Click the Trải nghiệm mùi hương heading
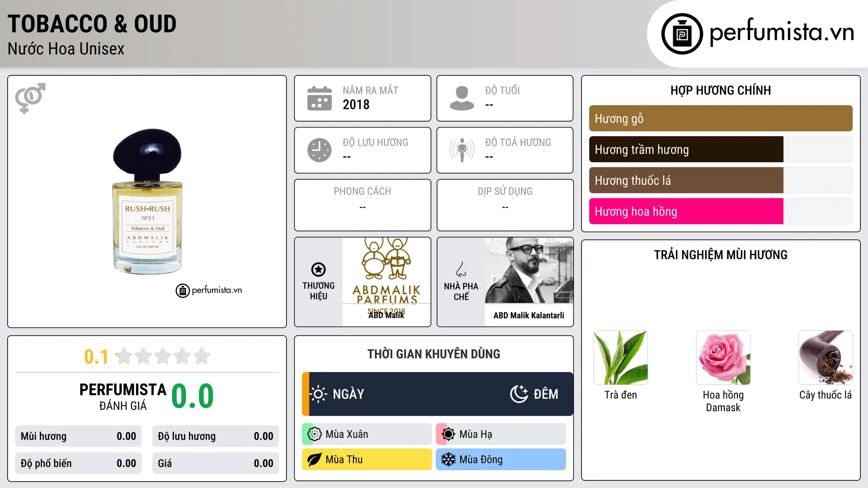 (721, 255)
